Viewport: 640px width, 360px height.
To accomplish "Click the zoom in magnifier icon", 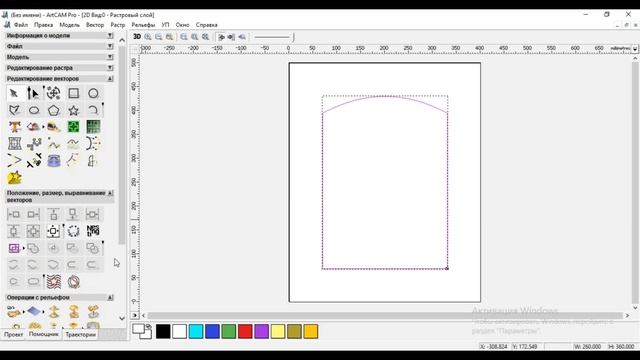I will pyautogui.click(x=148, y=37).
